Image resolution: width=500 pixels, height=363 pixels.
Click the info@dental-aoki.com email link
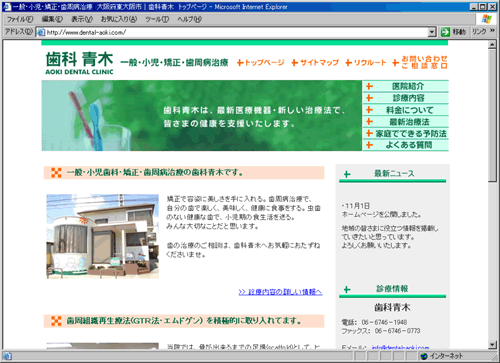(400, 347)
